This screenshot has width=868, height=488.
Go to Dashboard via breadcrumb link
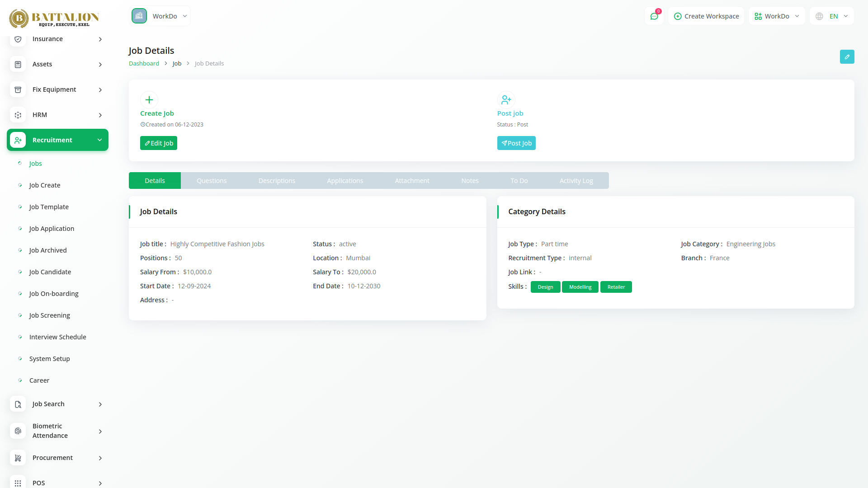[144, 64]
